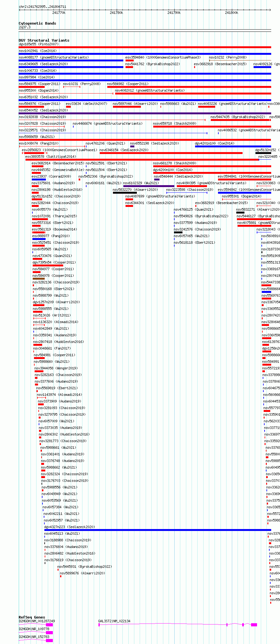280x644 pixels.
Task: Click the blue bar under esv23937 (Conrad2009)
Action: (39, 180)
